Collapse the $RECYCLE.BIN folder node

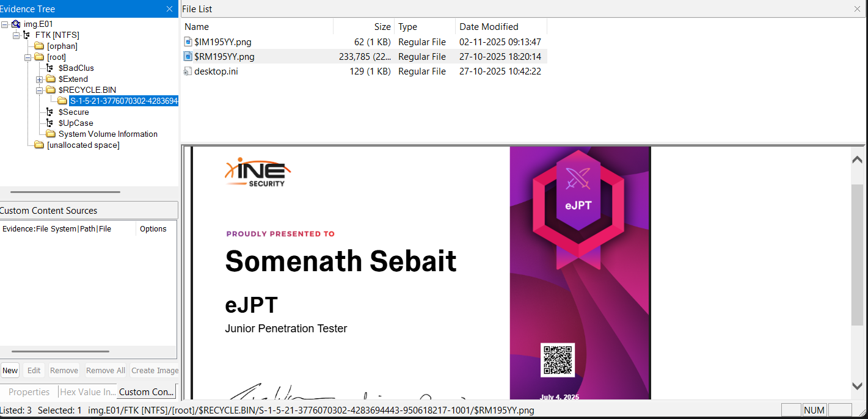[39, 90]
